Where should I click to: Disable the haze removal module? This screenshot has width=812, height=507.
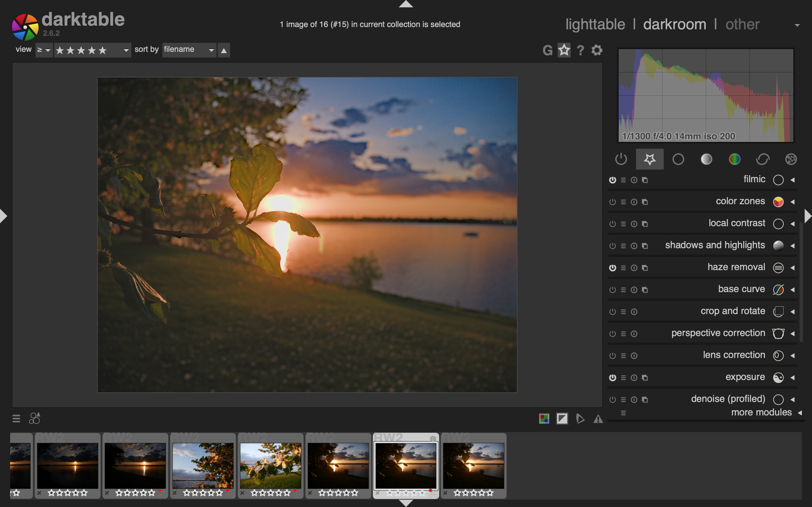coord(612,268)
